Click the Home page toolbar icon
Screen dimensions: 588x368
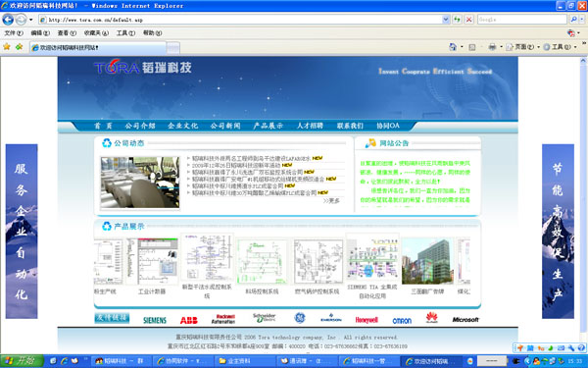tap(453, 47)
